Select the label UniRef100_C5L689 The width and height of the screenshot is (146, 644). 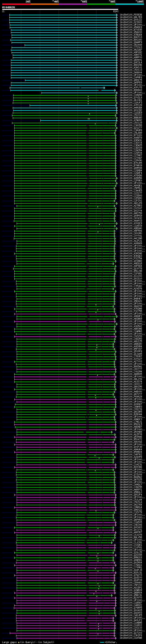[131, 133]
